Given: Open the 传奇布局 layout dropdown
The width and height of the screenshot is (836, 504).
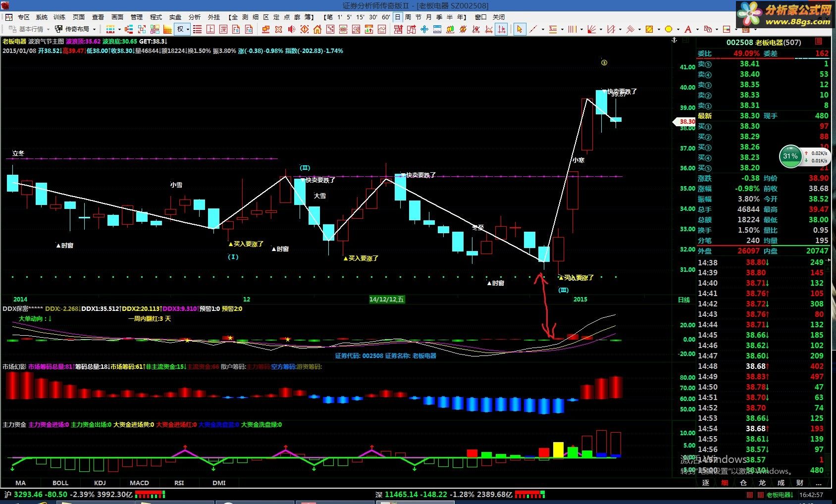Looking at the screenshot, I should (74, 29).
